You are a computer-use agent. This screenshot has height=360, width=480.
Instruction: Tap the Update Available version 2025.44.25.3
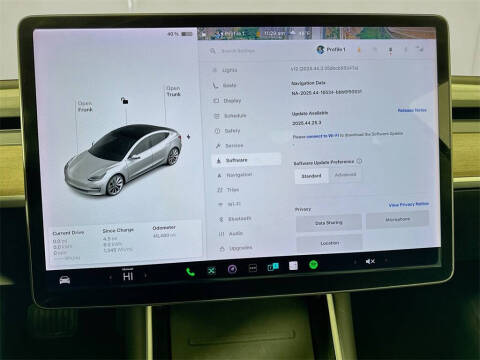point(307,123)
